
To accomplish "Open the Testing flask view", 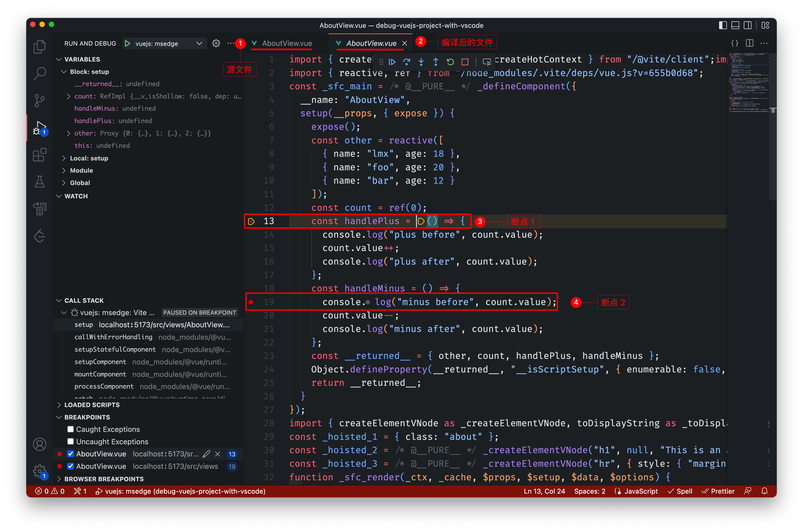I will (x=40, y=182).
